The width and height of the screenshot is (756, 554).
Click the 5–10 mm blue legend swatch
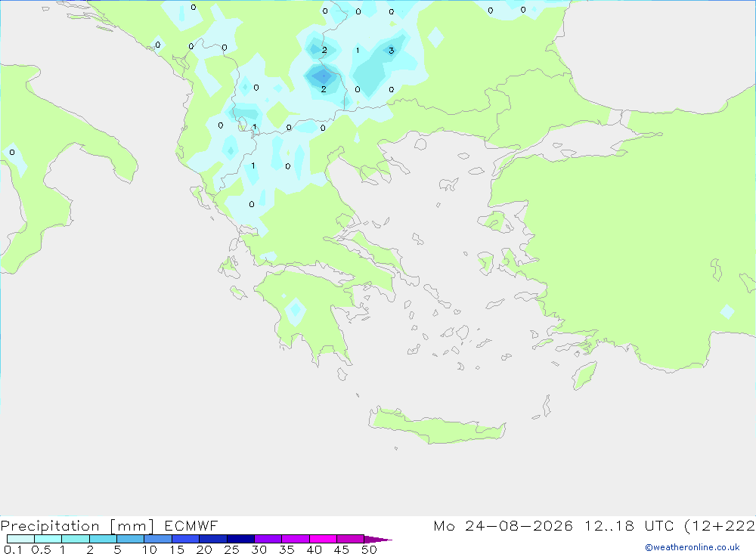pos(131,539)
